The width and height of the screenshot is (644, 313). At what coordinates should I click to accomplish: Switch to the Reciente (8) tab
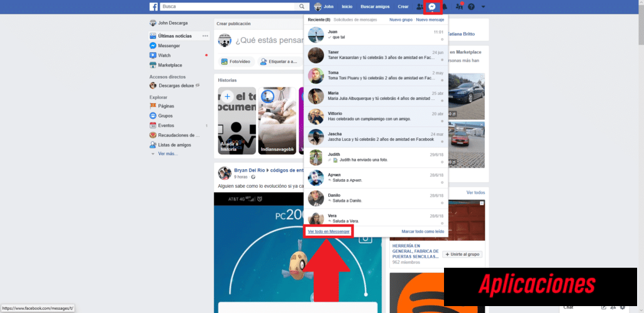point(319,19)
